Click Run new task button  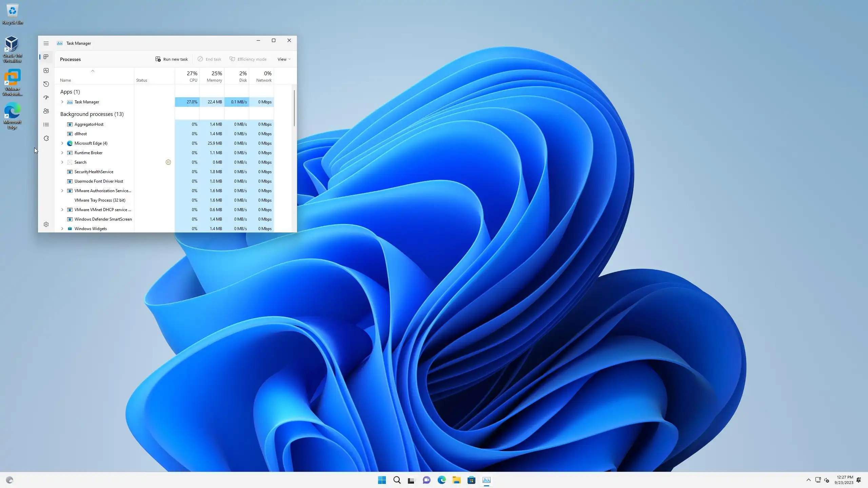click(172, 59)
